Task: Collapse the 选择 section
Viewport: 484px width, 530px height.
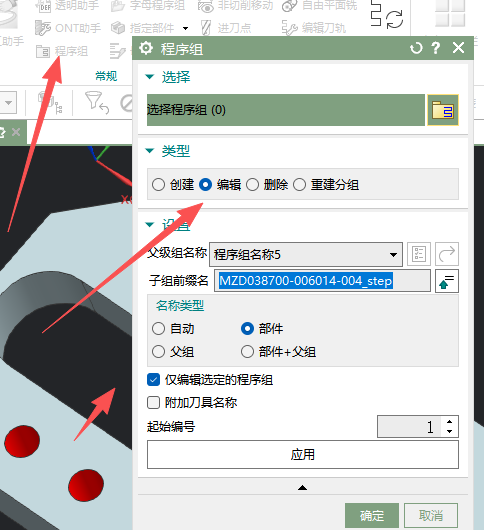Action: click(x=149, y=77)
